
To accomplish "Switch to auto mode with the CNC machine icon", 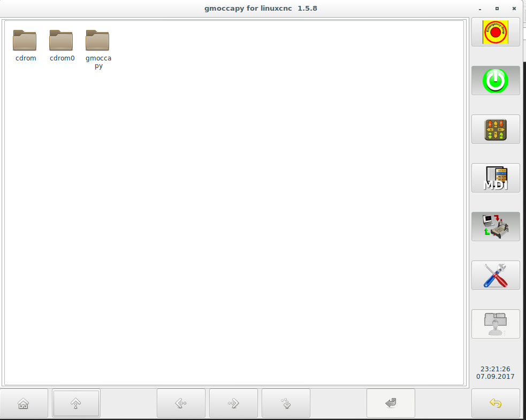I will click(495, 227).
